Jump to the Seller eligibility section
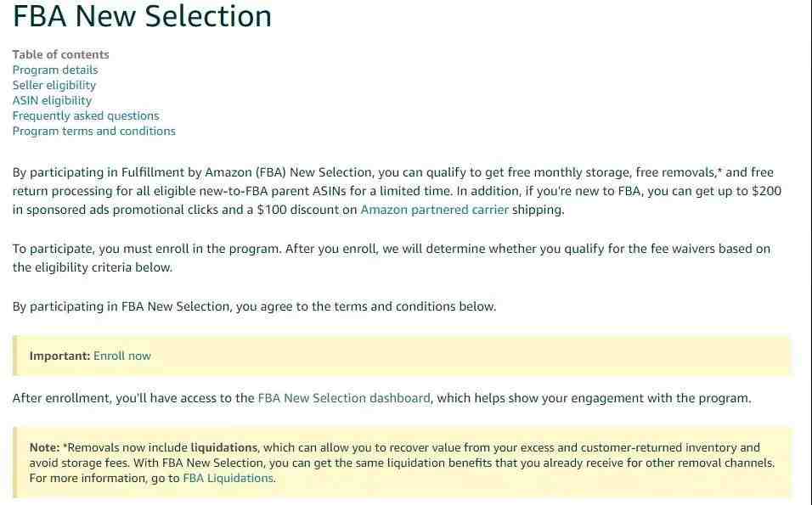Image resolution: width=812 pixels, height=505 pixels. pos(54,86)
